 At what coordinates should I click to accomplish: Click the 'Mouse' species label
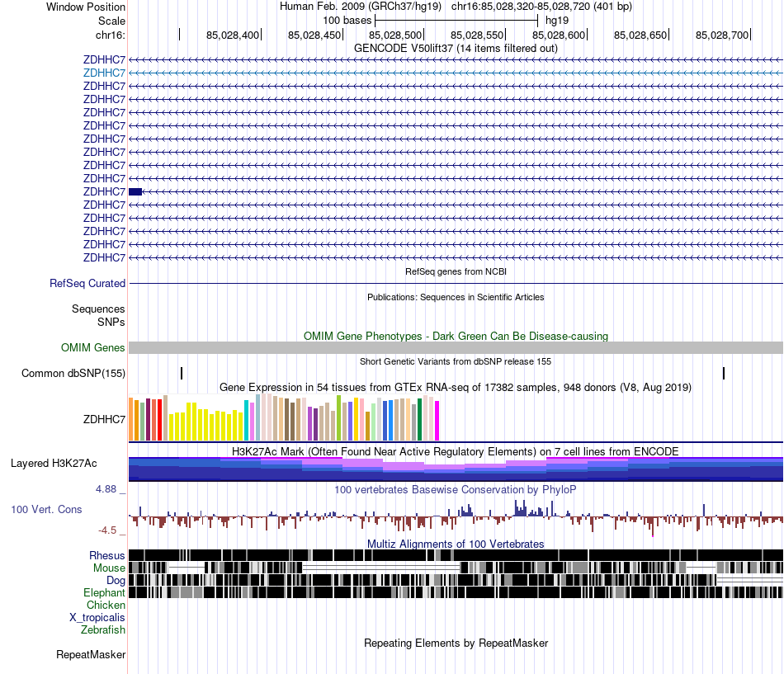pos(109,568)
